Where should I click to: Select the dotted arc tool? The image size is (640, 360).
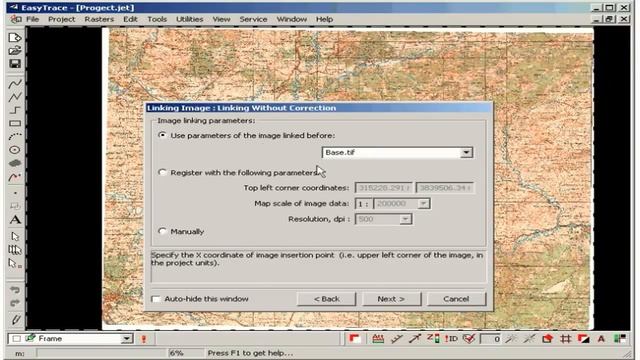(15, 136)
